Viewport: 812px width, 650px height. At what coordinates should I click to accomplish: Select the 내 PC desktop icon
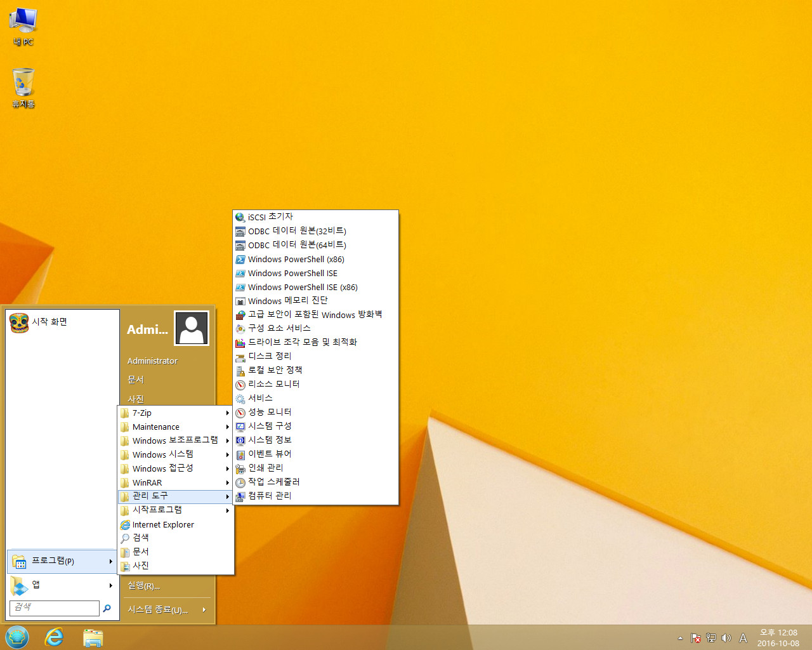click(23, 27)
